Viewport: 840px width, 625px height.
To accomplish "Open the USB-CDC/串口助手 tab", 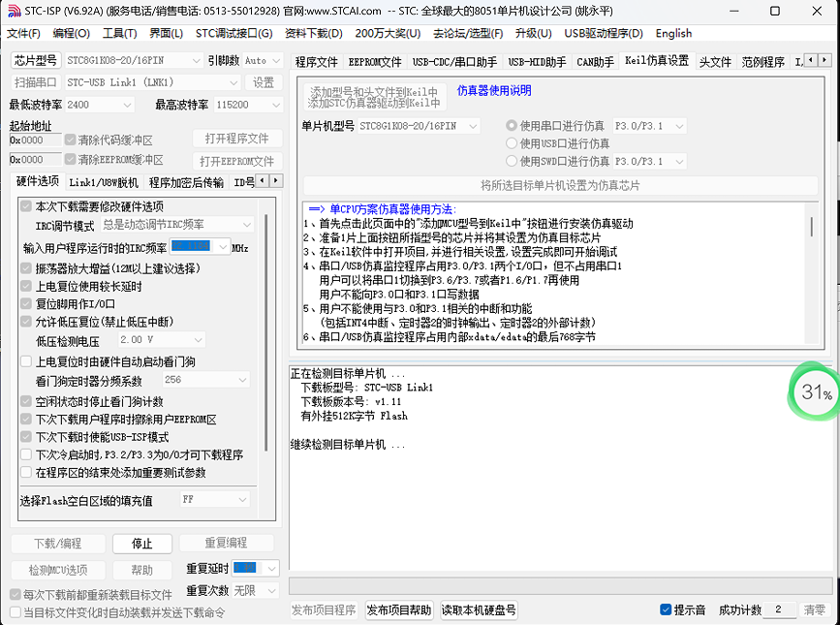I will tap(454, 62).
